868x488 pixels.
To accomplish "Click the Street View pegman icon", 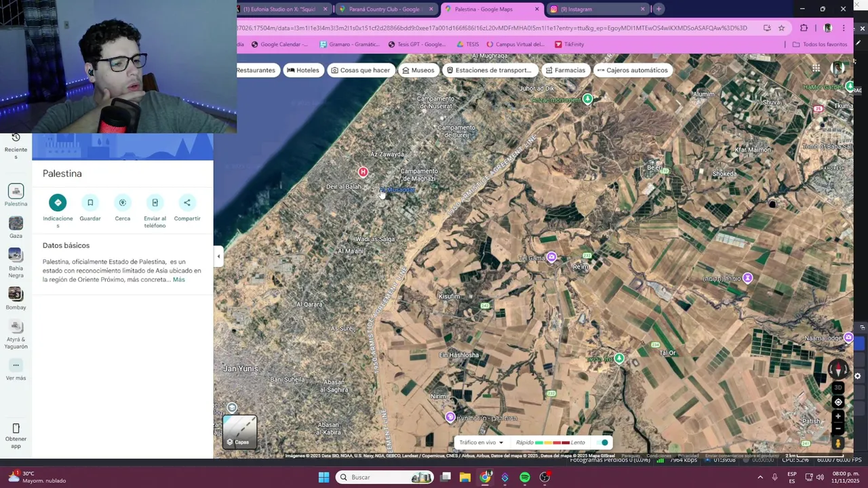I will point(838,443).
